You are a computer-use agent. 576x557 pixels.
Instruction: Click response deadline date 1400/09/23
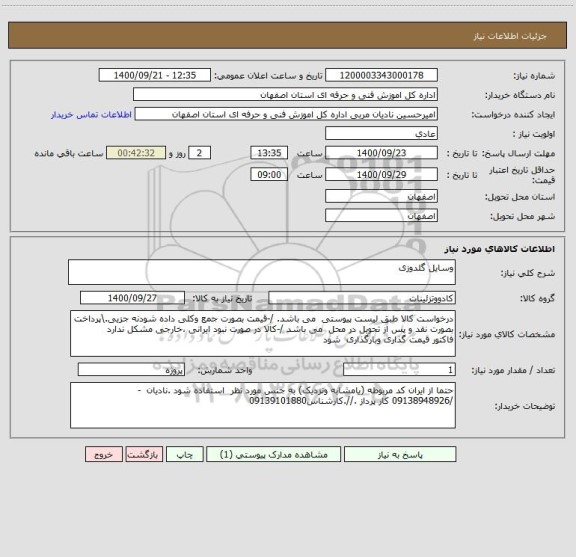tap(381, 153)
